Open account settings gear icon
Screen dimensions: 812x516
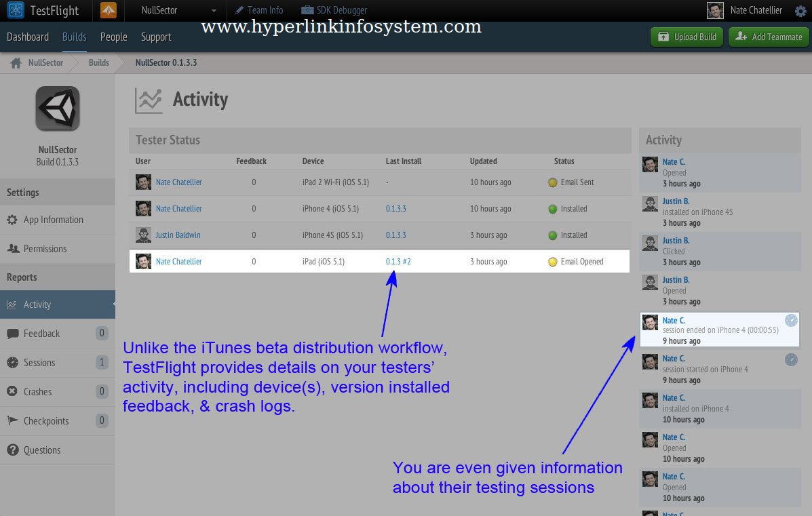800,11
